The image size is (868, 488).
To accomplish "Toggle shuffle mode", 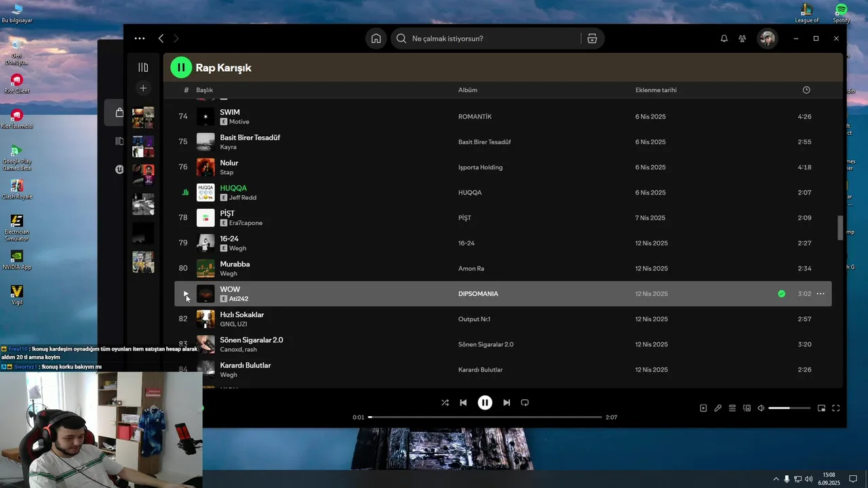I will point(445,403).
